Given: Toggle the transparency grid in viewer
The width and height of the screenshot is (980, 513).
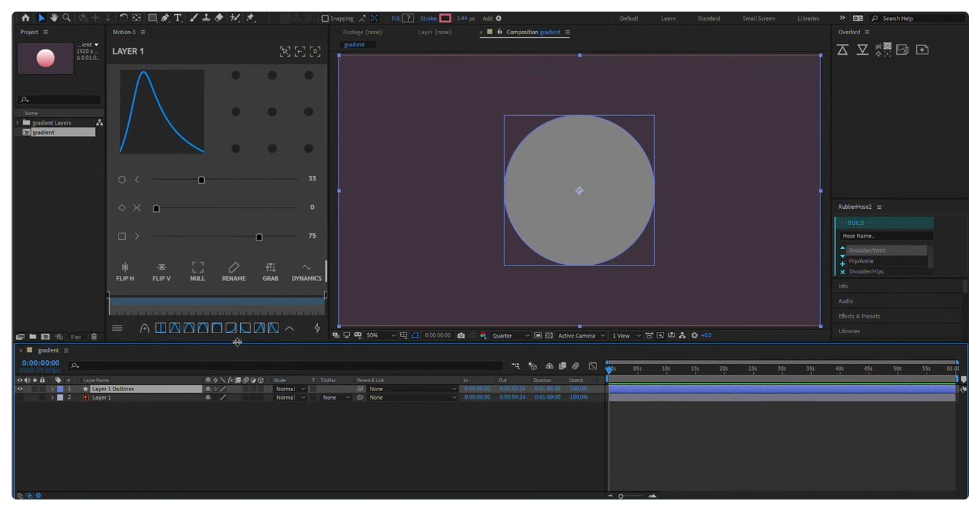Looking at the screenshot, I should (549, 336).
